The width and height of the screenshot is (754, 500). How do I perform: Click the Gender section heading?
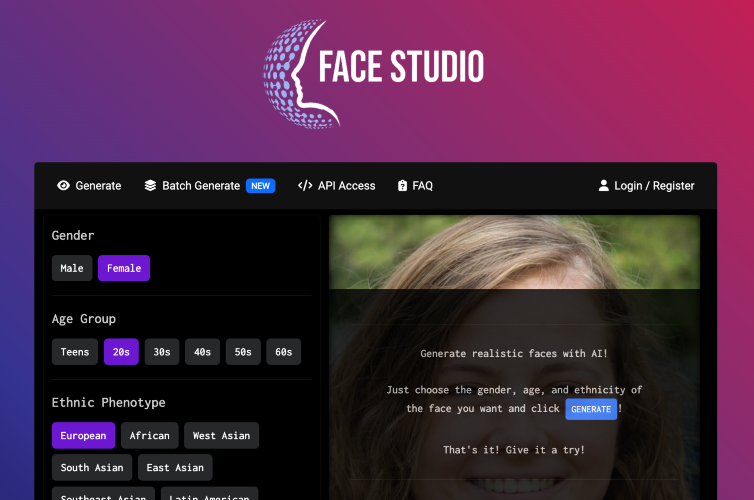point(73,236)
